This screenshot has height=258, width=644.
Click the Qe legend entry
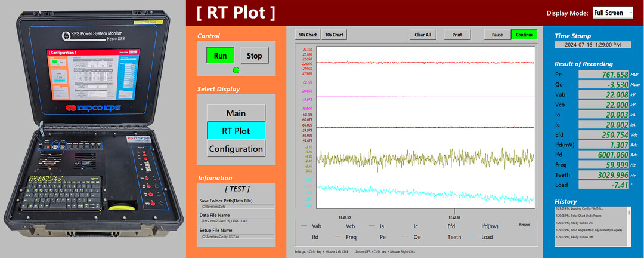tap(417, 237)
